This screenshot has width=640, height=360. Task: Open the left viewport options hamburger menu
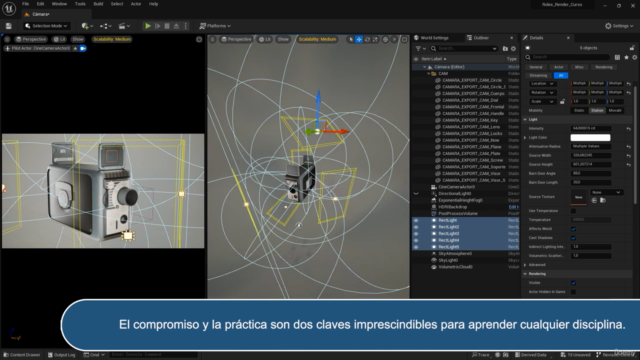(7, 39)
